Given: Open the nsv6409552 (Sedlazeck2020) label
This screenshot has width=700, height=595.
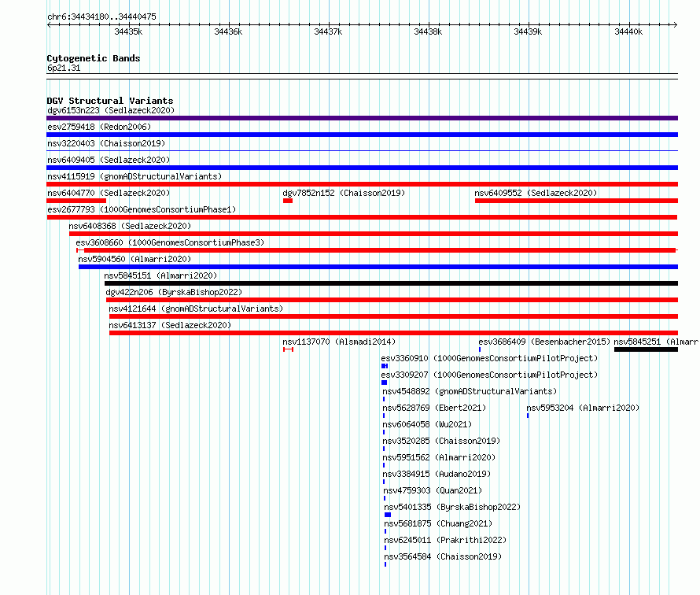Looking at the screenshot, I should pyautogui.click(x=536, y=193).
